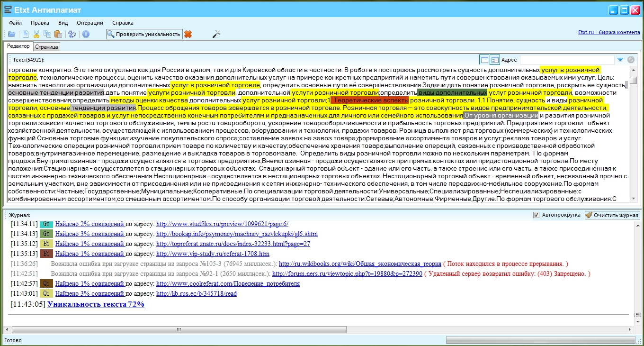
Task: Click the new document icon
Action: pyautogui.click(x=26, y=34)
